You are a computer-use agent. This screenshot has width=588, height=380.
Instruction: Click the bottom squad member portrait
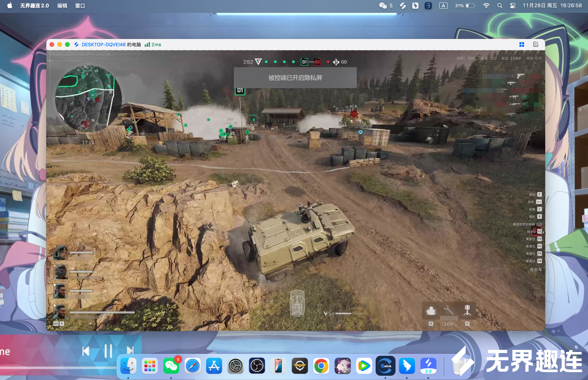click(61, 311)
